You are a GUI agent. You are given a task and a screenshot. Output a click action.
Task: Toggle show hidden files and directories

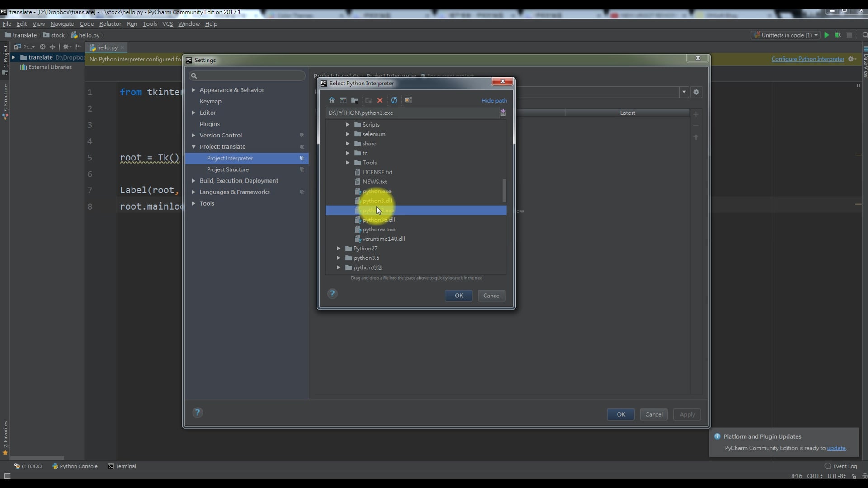(408, 100)
